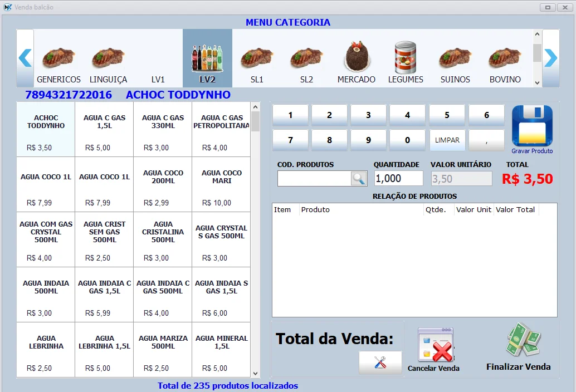This screenshot has width=576, height=392.
Task: Click the Valor Total column header
Action: point(515,209)
